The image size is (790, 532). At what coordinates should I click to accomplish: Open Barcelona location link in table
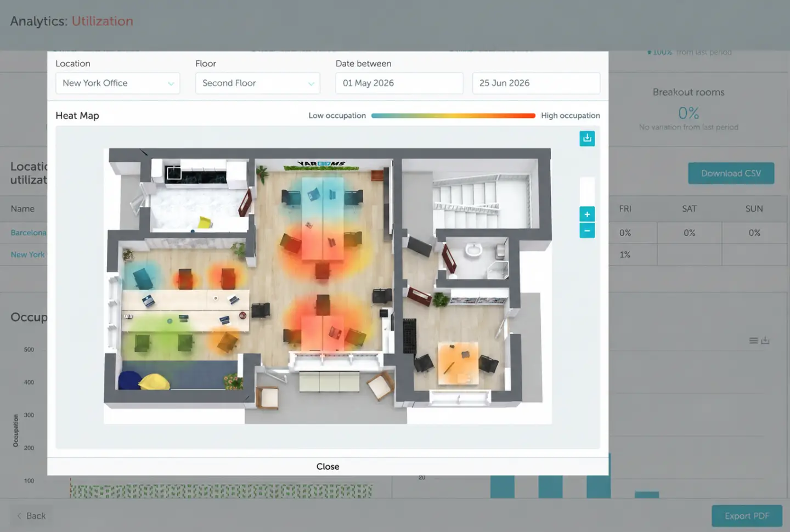tap(29, 233)
